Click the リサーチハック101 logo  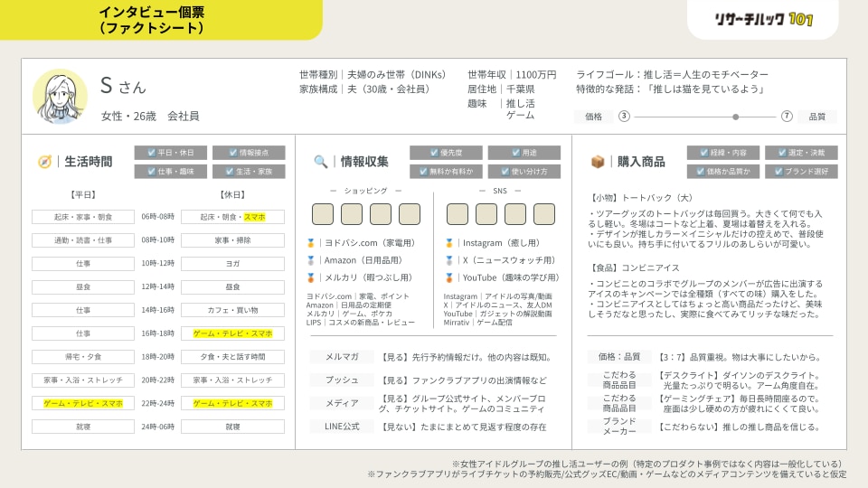(x=763, y=19)
